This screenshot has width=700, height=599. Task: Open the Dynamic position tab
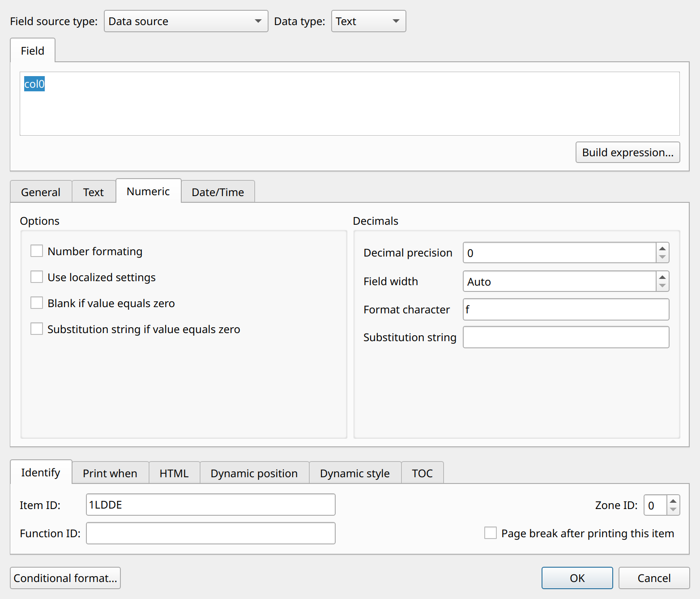254,473
